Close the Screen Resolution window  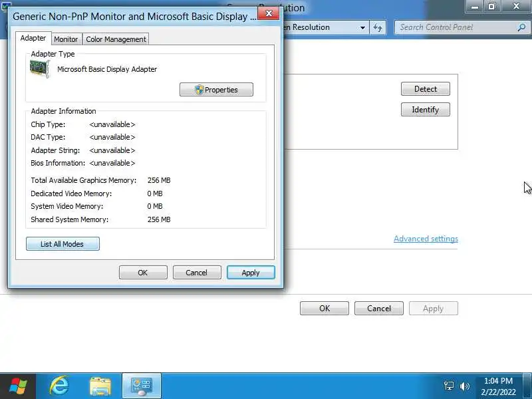[516, 7]
